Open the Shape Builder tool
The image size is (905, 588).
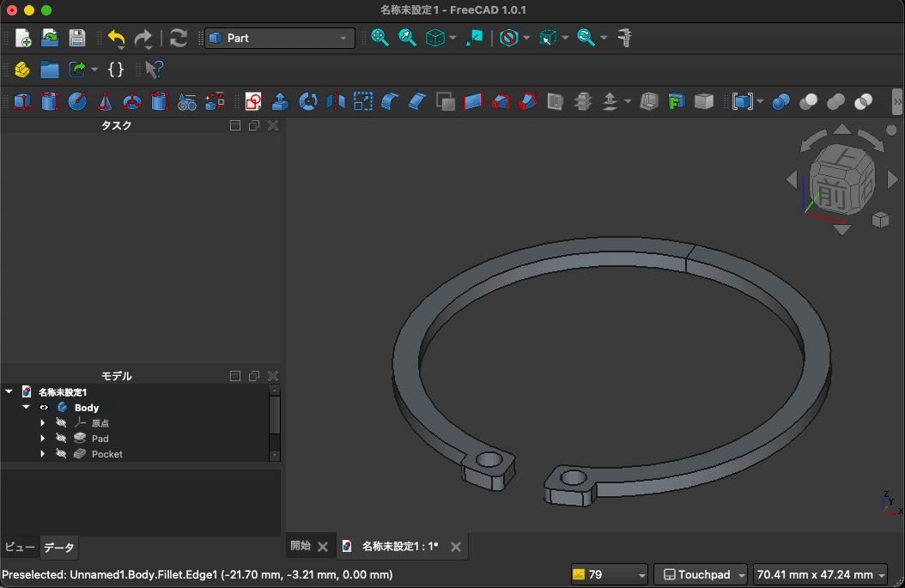(215, 101)
